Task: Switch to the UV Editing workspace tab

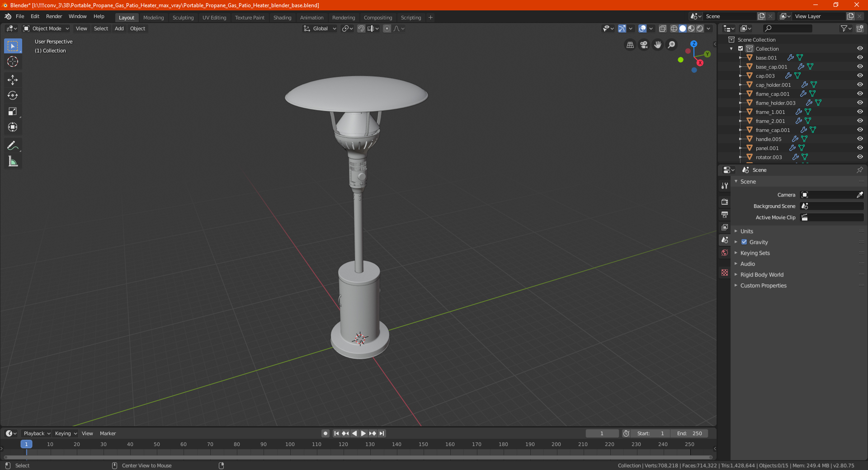Action: [x=214, y=18]
